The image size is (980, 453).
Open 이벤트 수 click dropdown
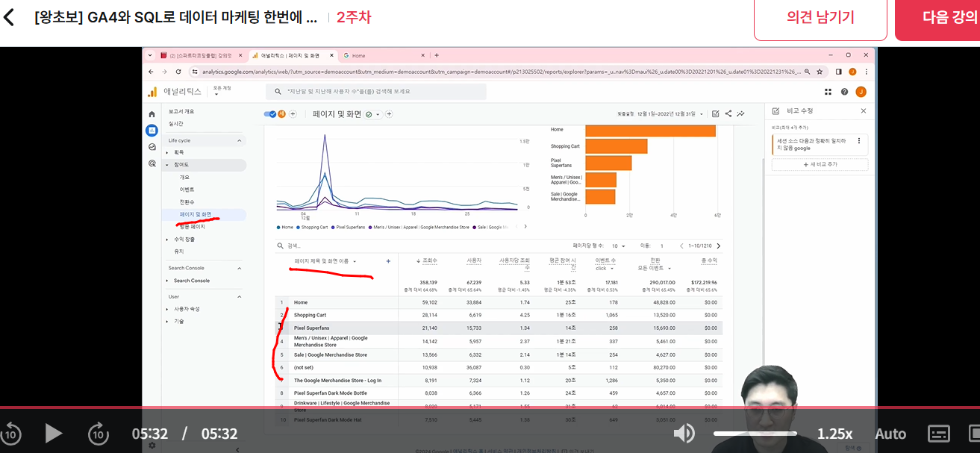click(x=606, y=268)
